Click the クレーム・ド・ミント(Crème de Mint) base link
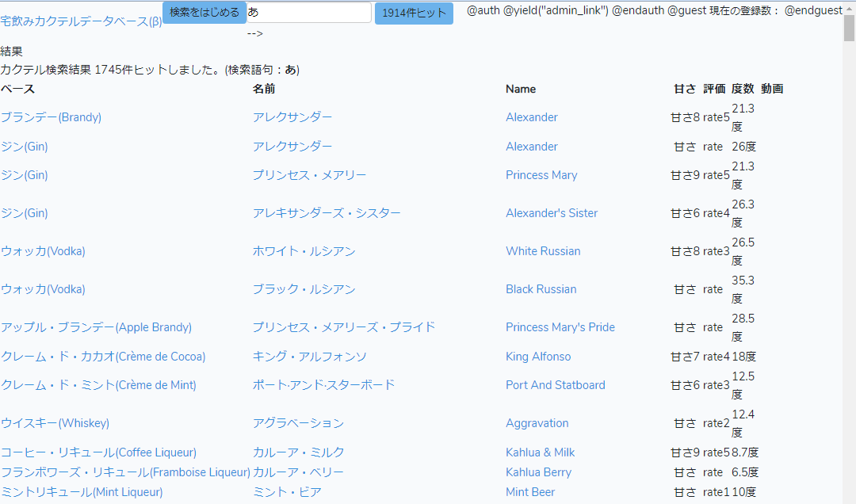 coord(98,385)
